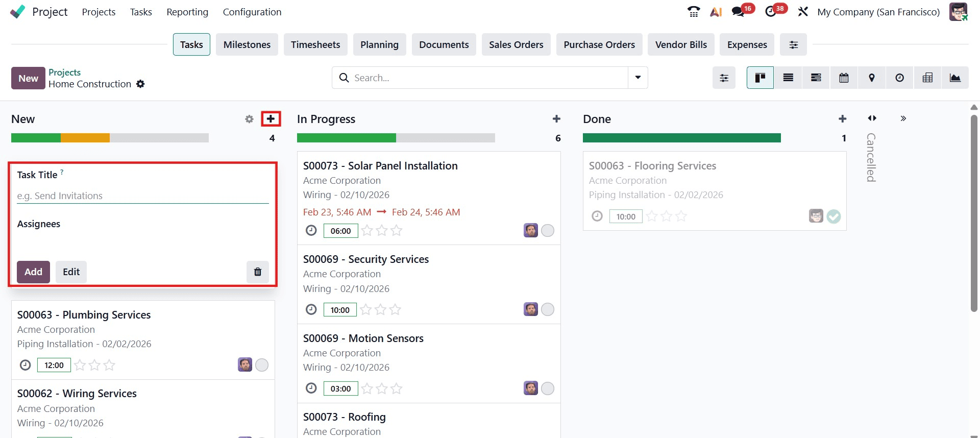The height and width of the screenshot is (438, 980).
Task: Open Purchase Orders smart button
Action: 599,44
